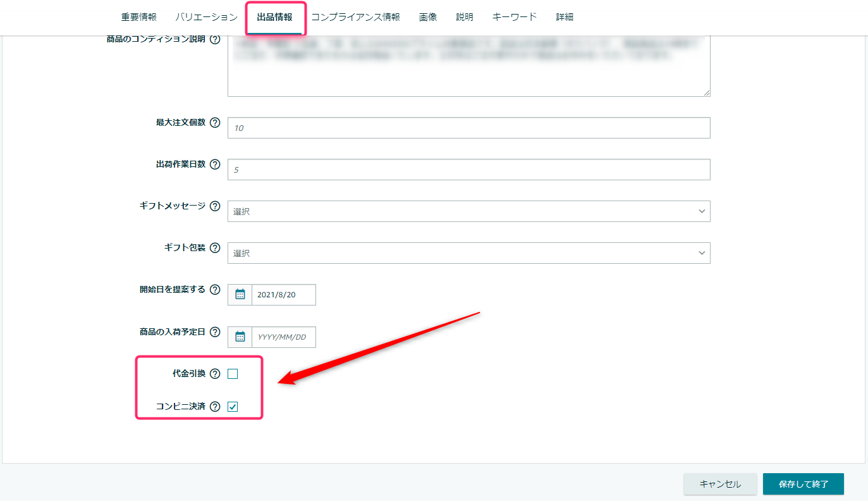Click the キャンセル button

720,484
